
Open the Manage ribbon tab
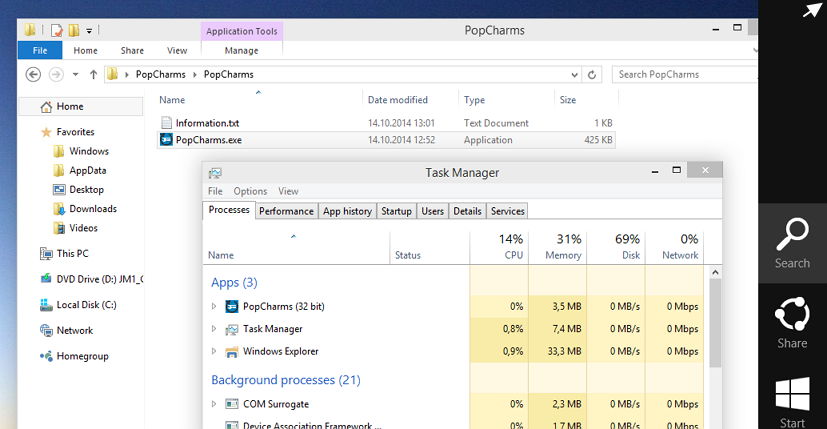(242, 51)
